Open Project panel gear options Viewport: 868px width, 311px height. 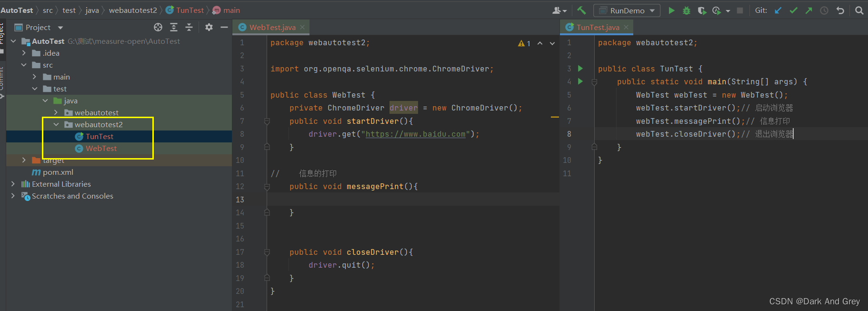209,27
